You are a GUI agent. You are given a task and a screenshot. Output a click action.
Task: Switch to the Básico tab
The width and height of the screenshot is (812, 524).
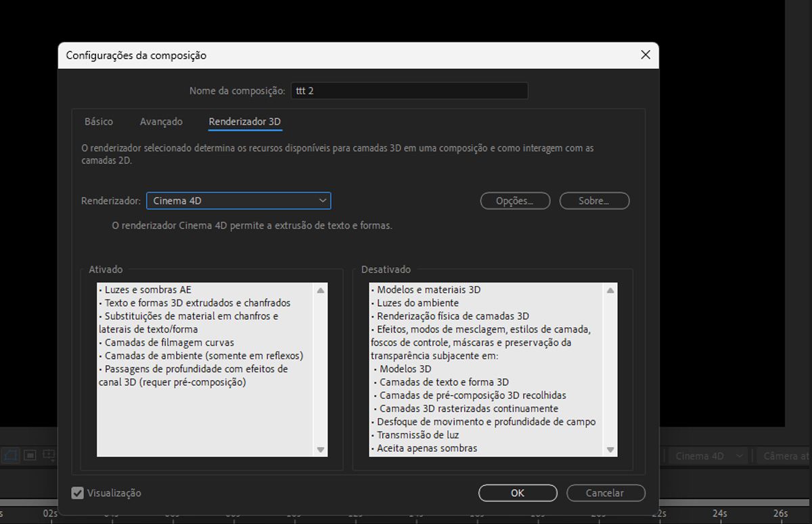[x=98, y=122]
